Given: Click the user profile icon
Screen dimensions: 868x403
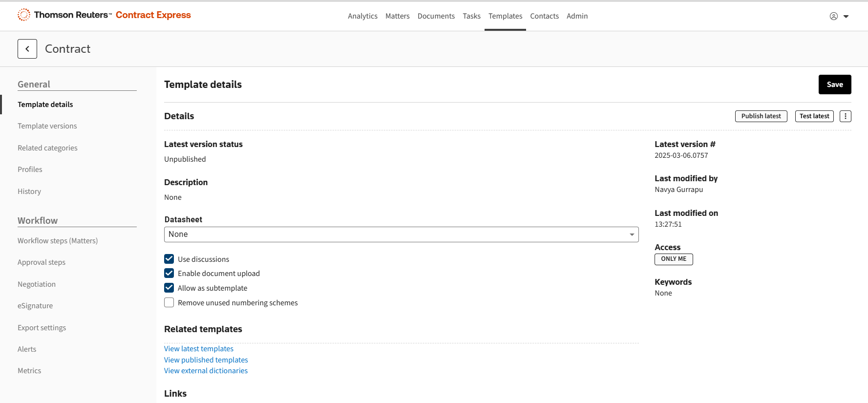Looking at the screenshot, I should tap(833, 16).
